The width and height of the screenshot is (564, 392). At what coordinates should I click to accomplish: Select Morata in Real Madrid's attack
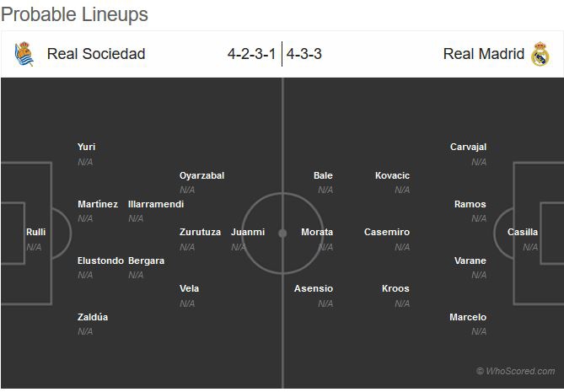(317, 232)
